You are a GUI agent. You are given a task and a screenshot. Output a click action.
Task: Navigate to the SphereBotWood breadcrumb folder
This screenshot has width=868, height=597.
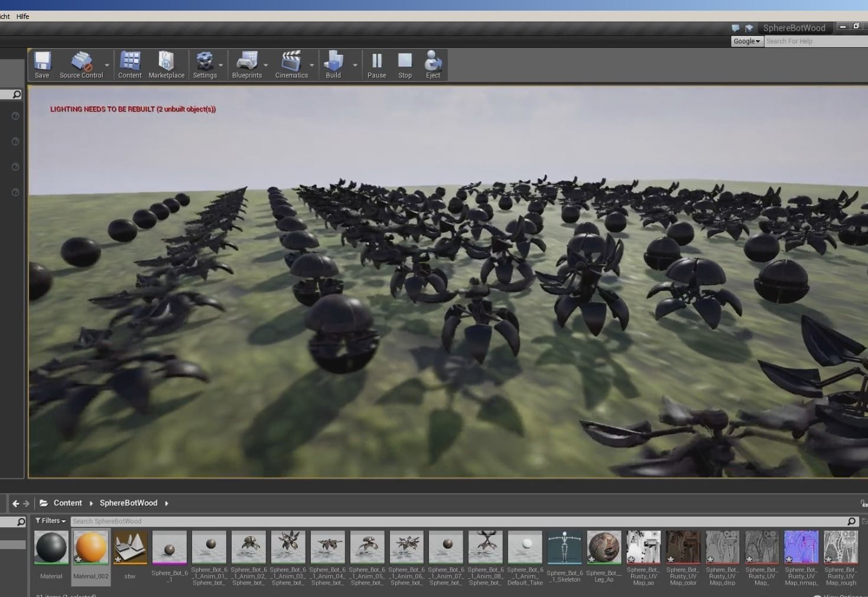[x=128, y=503]
